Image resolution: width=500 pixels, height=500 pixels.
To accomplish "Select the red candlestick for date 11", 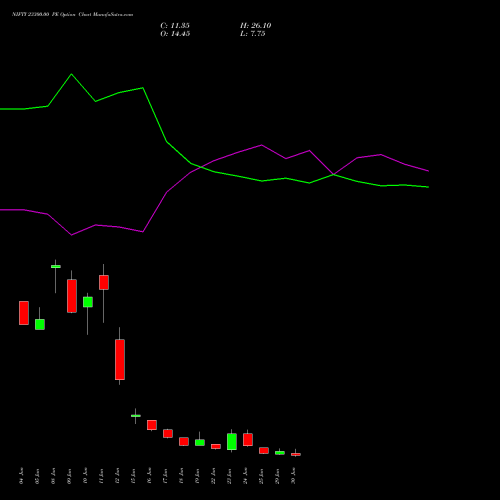I will tap(104, 282).
